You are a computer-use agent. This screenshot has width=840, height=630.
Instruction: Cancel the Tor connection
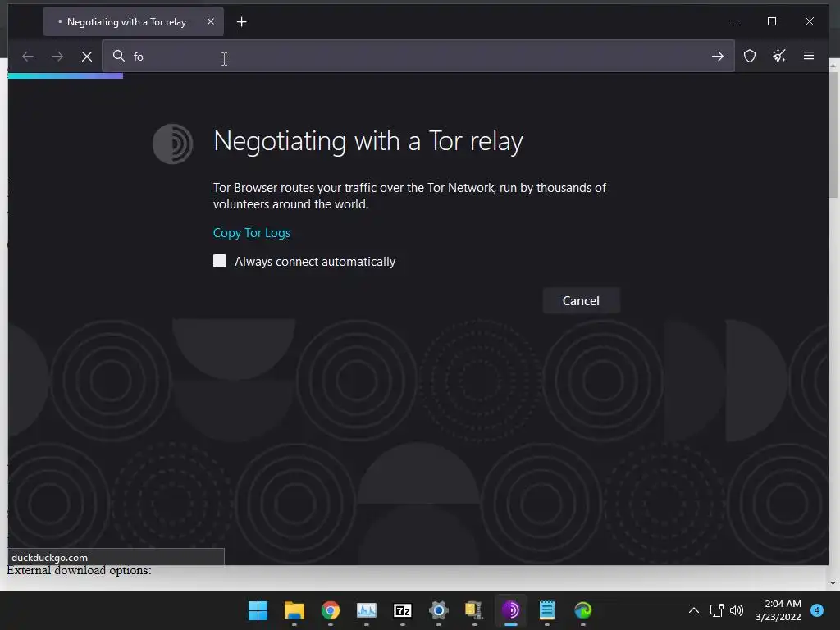tap(582, 300)
